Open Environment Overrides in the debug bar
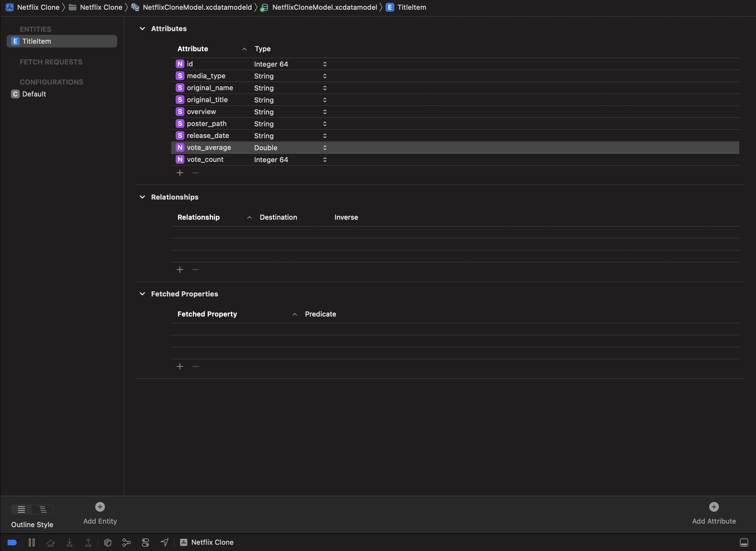The height and width of the screenshot is (551, 756). (x=146, y=542)
